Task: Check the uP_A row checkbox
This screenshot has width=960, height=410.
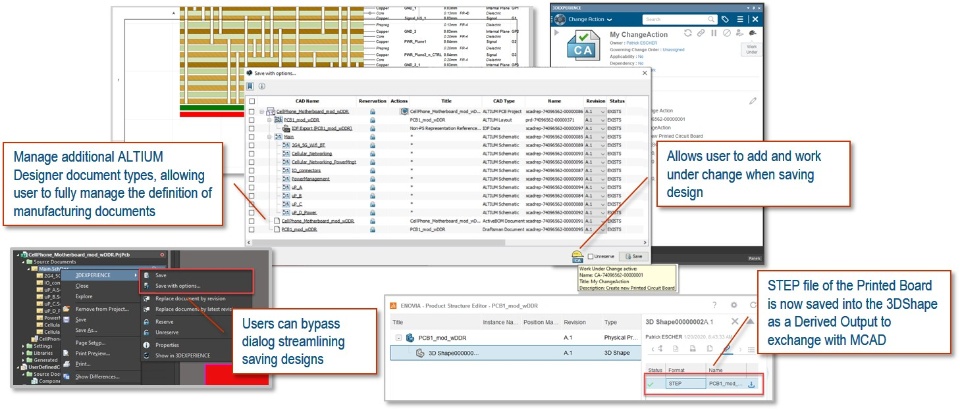Action: pyautogui.click(x=252, y=187)
